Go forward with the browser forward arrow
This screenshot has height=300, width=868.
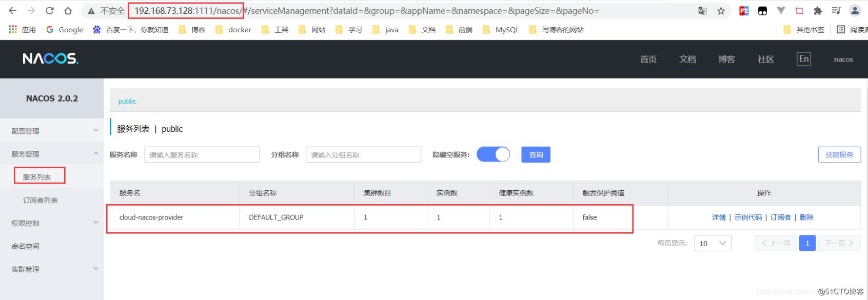31,11
